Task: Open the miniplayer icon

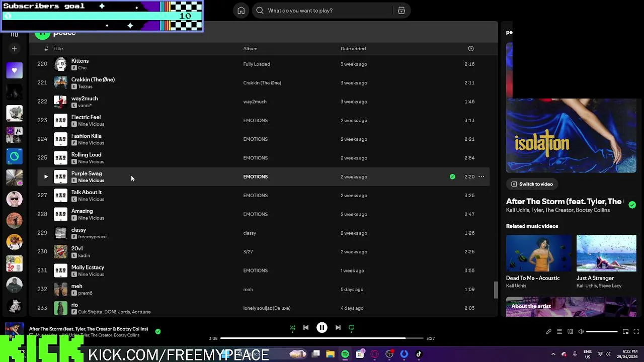Action: pos(625,332)
